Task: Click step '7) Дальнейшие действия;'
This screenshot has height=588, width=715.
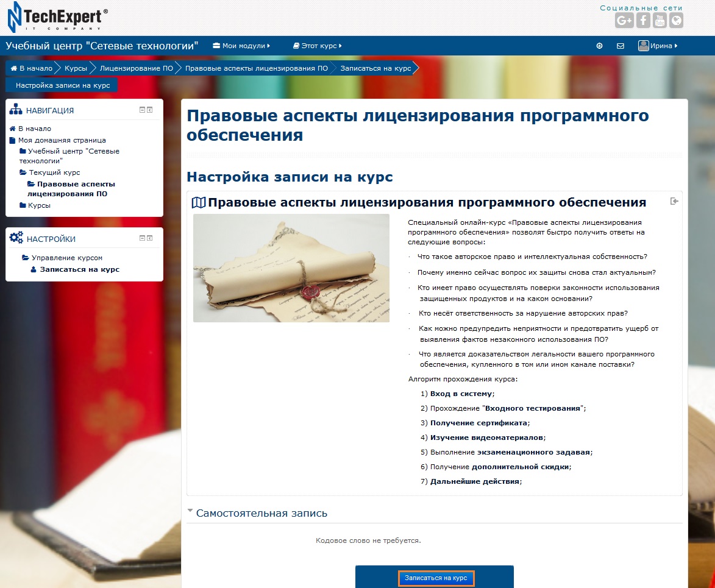Action: tap(471, 481)
